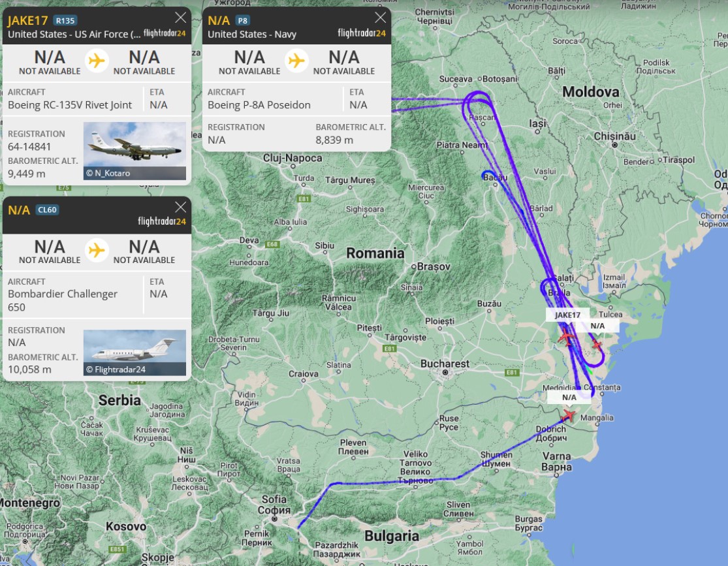The width and height of the screenshot is (728, 566).
Task: Click the CL60 aircraft type badge
Action: (x=47, y=210)
